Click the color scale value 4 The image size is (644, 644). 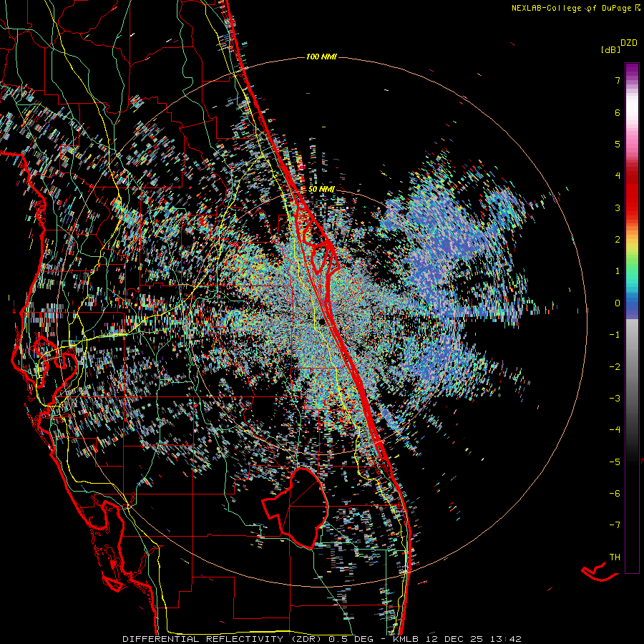point(618,176)
